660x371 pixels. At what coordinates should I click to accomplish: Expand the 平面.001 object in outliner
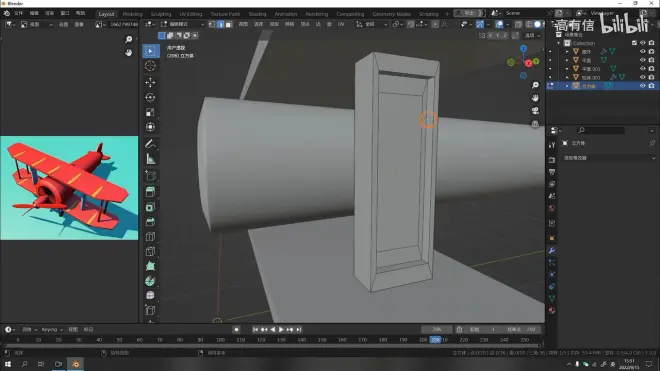click(x=567, y=68)
